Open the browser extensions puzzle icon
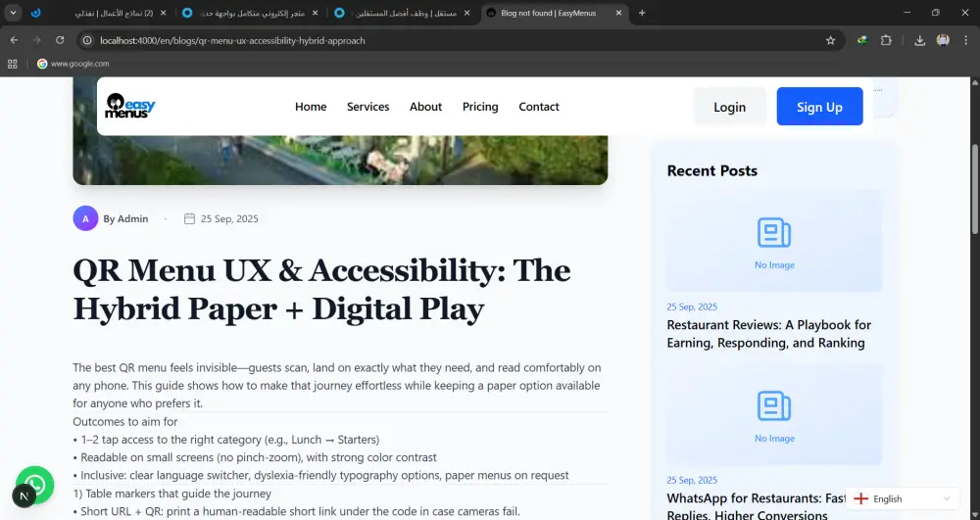The width and height of the screenshot is (980, 520). 886,40
